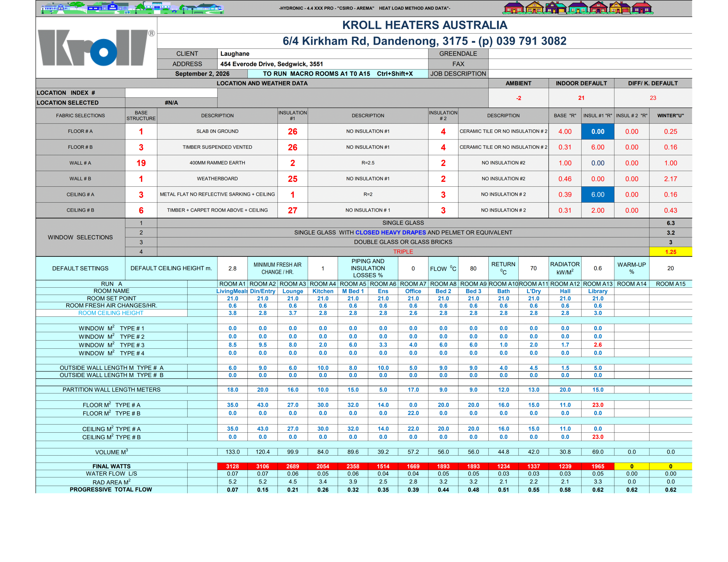728x562 pixels.
Task: Click the Office floor type B value '22.0'
Action: [x=413, y=413]
